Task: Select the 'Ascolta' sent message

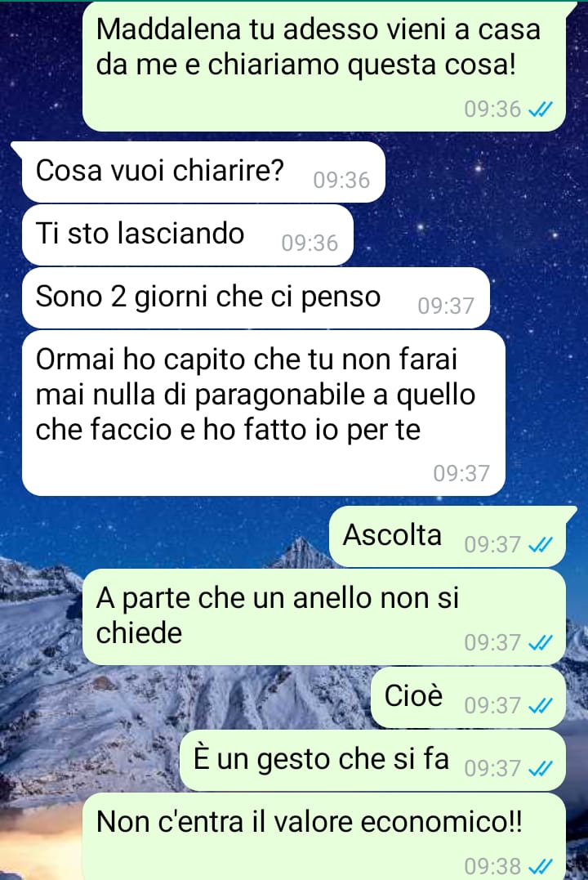Action: (448, 536)
